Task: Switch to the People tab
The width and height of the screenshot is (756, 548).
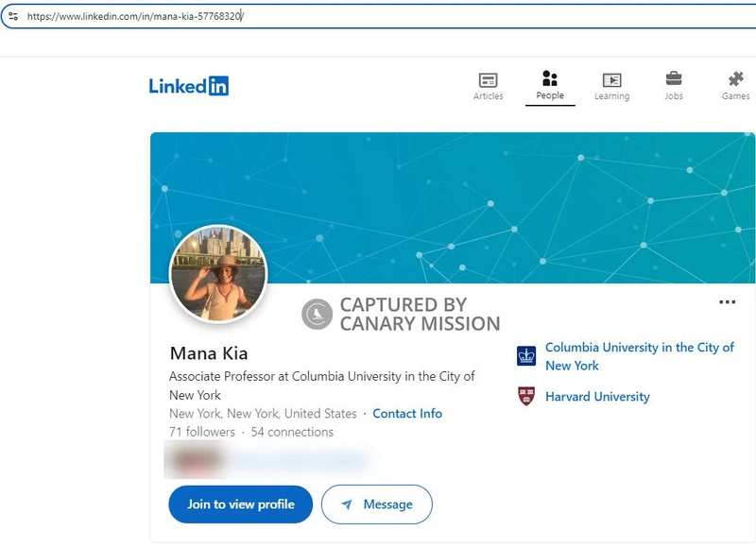Action: 550,85
